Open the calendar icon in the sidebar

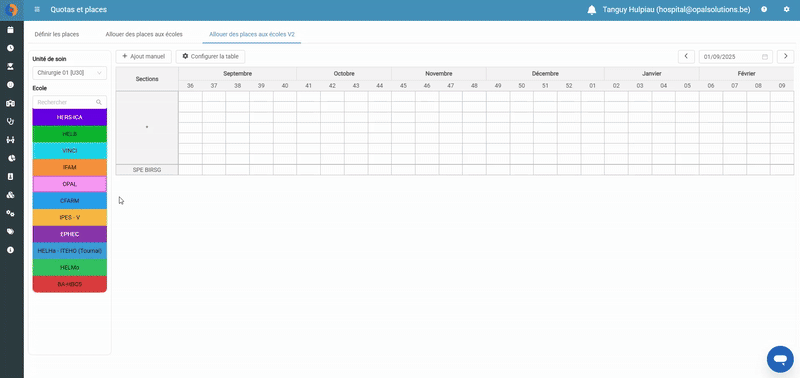pos(10,30)
